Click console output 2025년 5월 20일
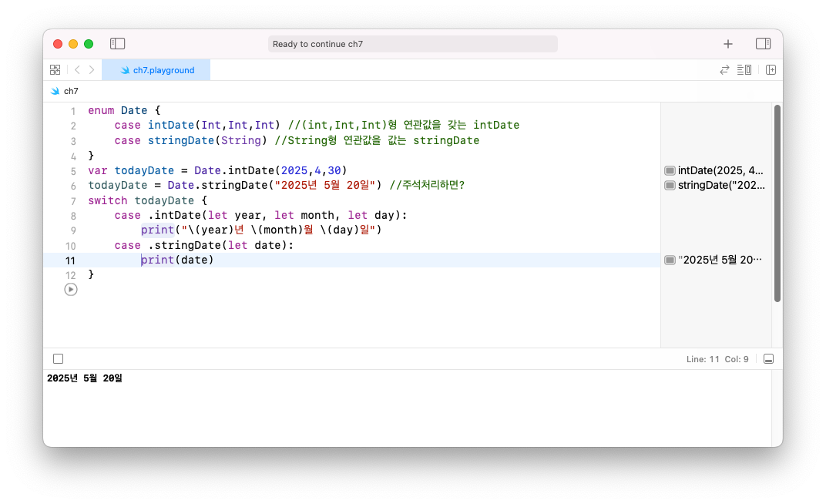 tap(84, 378)
